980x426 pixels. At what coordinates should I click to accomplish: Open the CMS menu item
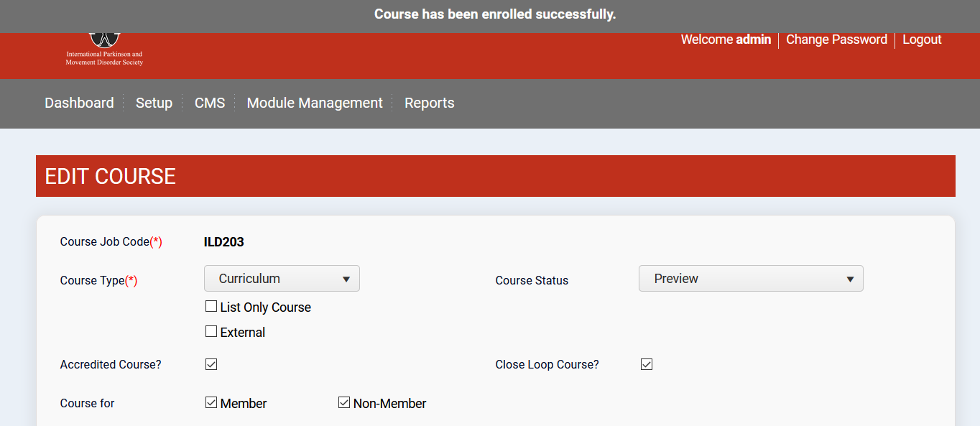tap(210, 103)
